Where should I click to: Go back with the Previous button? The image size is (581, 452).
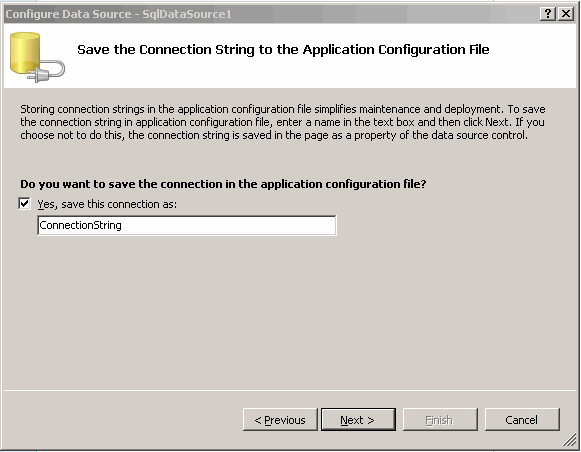pos(280,420)
